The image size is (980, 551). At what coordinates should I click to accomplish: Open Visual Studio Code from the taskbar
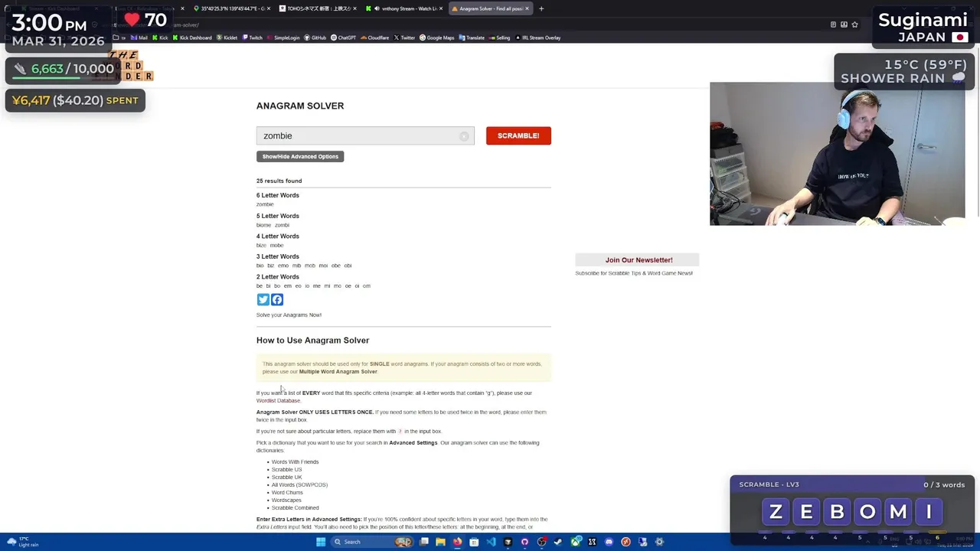click(x=492, y=542)
